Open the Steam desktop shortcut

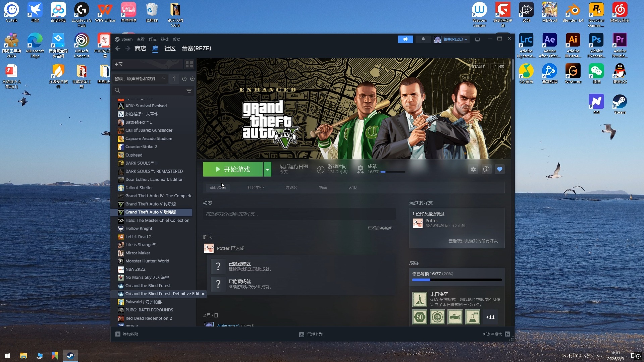click(x=620, y=104)
